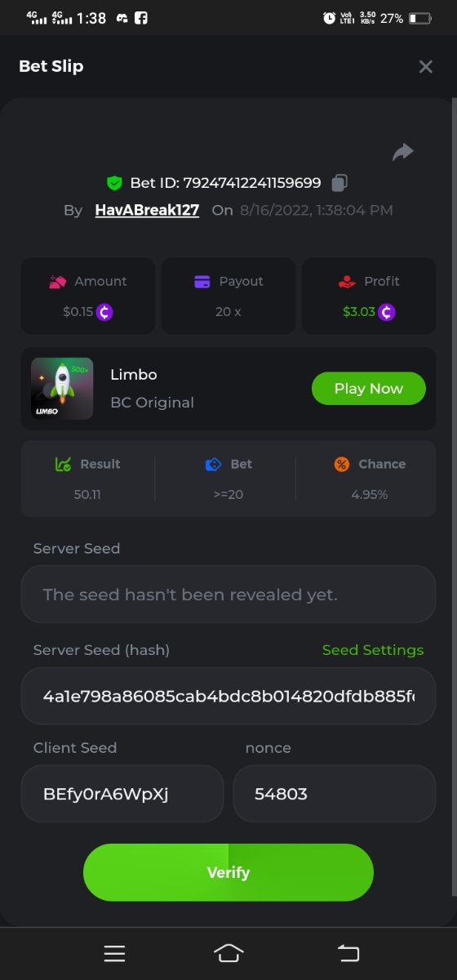Screen dimensions: 457x980
Task: Open the Android recent apps menu button
Action: click(114, 953)
